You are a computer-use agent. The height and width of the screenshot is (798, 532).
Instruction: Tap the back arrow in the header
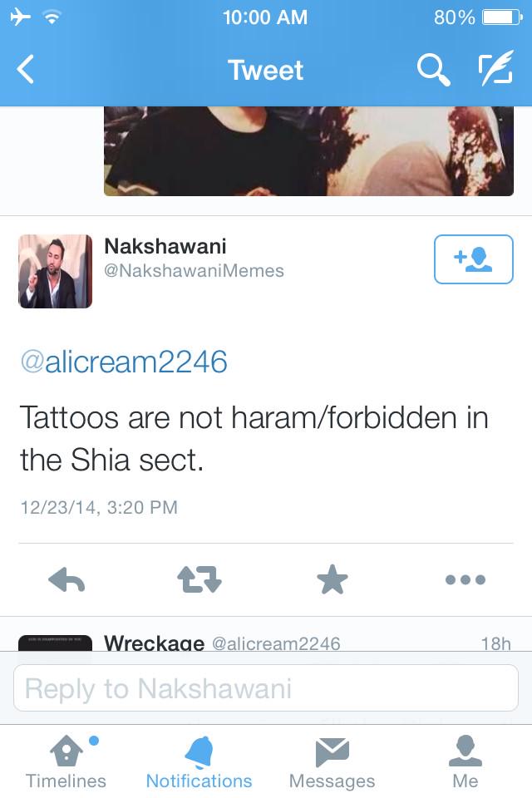coord(26,69)
